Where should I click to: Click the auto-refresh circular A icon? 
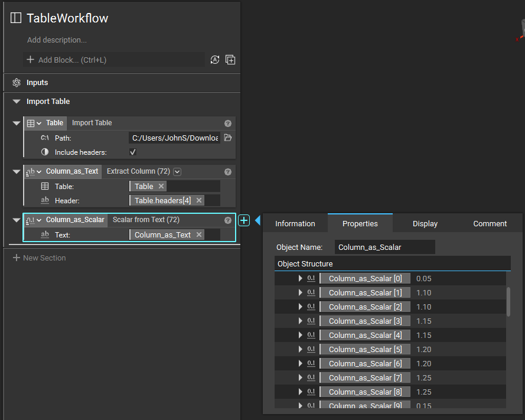pyautogui.click(x=215, y=60)
